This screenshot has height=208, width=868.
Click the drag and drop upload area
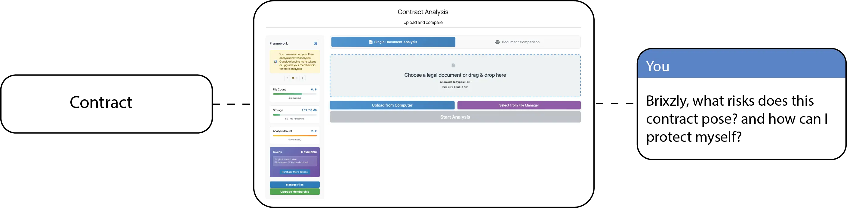point(455,76)
